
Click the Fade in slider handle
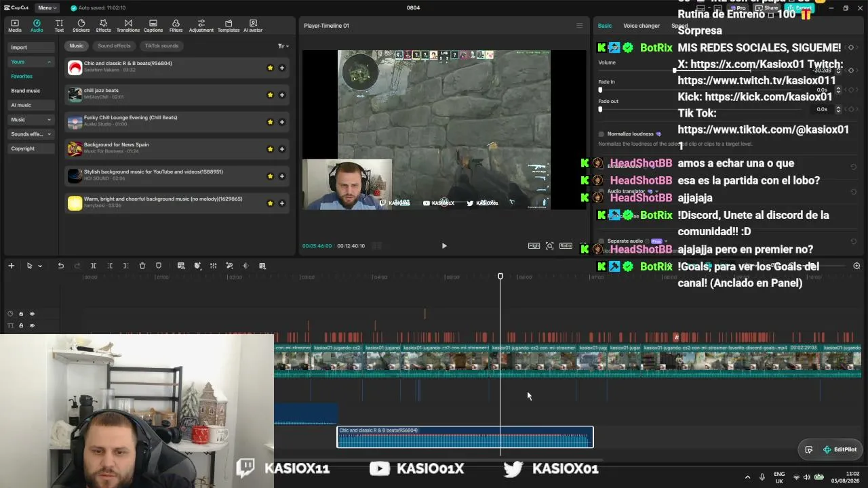click(x=600, y=89)
